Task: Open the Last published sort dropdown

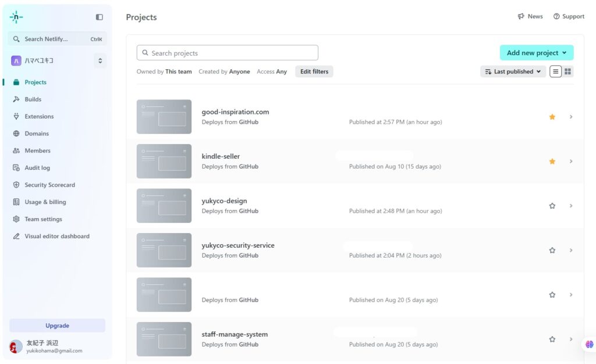Action: coord(513,72)
